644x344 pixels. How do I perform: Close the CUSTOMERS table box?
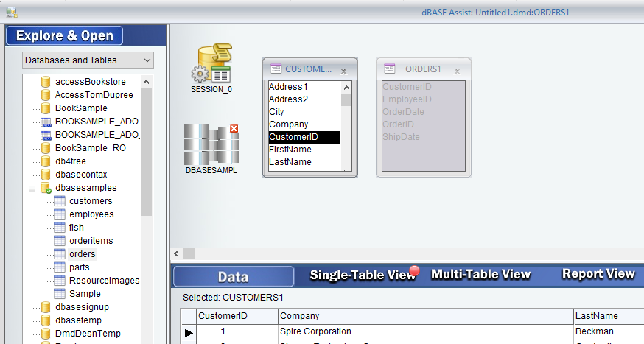[343, 71]
